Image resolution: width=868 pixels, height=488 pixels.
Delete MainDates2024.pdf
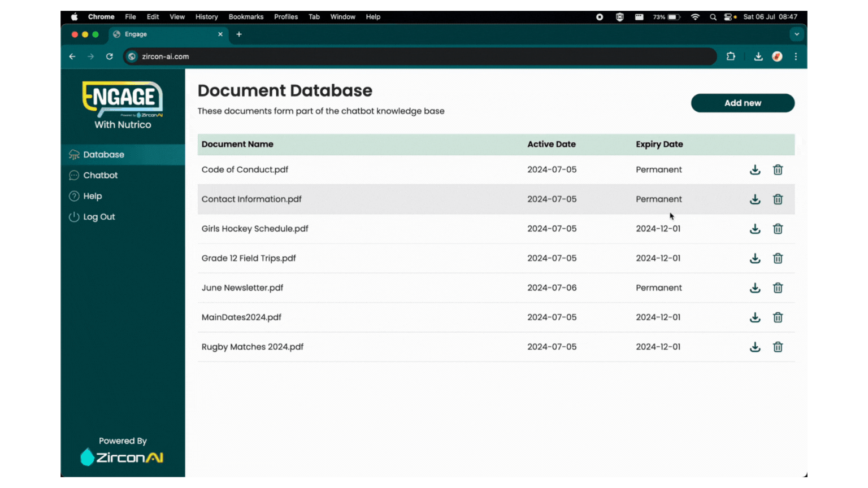coord(778,317)
